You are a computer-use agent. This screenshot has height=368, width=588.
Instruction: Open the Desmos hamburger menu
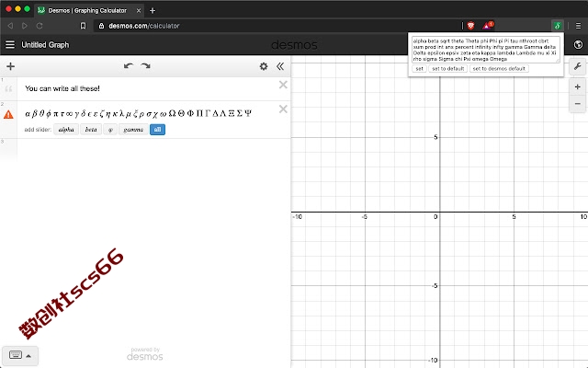point(10,45)
